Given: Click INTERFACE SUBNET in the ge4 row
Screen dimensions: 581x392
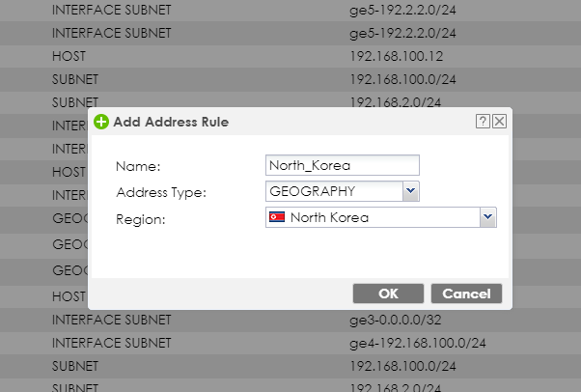Looking at the screenshot, I should click(x=111, y=343).
